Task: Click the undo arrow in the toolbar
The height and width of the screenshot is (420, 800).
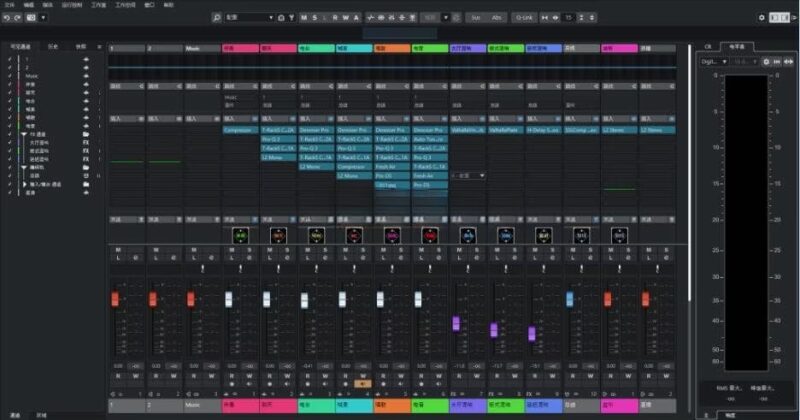Action: (6, 17)
